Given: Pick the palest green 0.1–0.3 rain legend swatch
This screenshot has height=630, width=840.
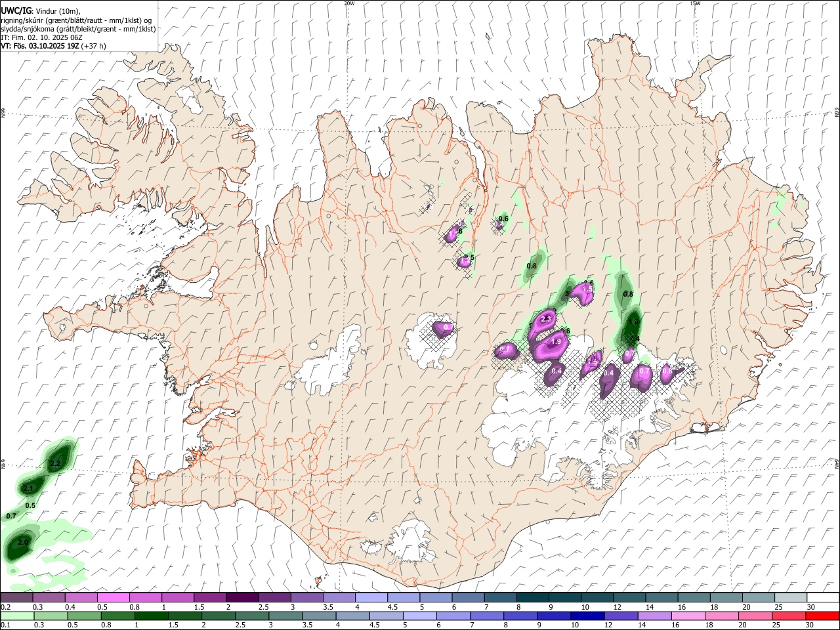Looking at the screenshot, I should (16, 616).
